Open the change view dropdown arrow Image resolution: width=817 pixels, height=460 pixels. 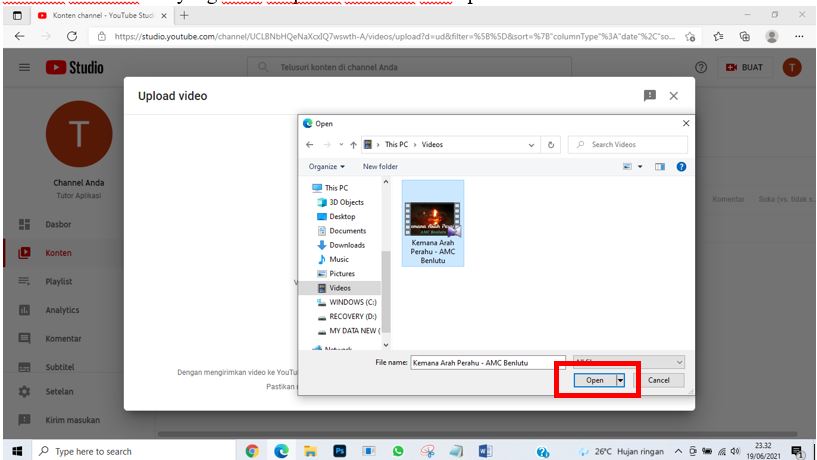tap(641, 167)
